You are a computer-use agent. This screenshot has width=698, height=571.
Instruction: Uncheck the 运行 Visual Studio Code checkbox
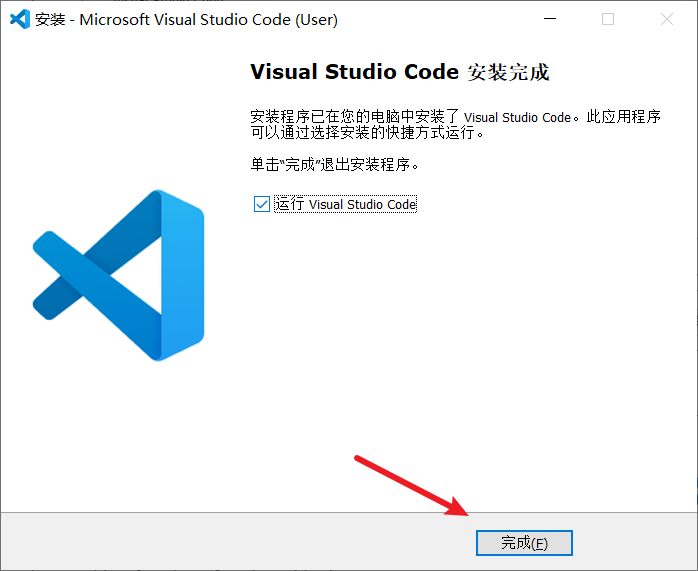click(262, 204)
